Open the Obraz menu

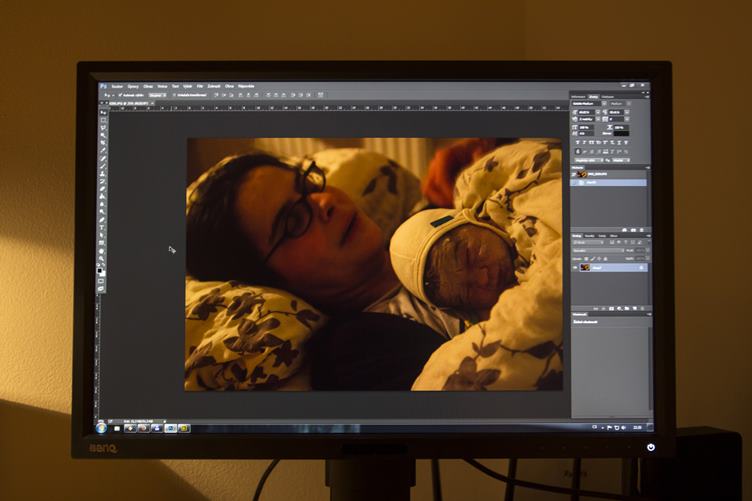point(148,86)
